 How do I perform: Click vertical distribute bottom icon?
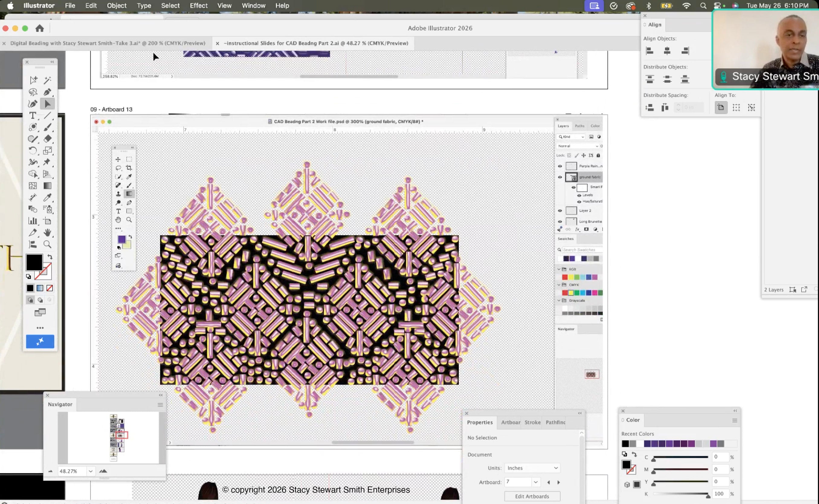click(x=685, y=79)
